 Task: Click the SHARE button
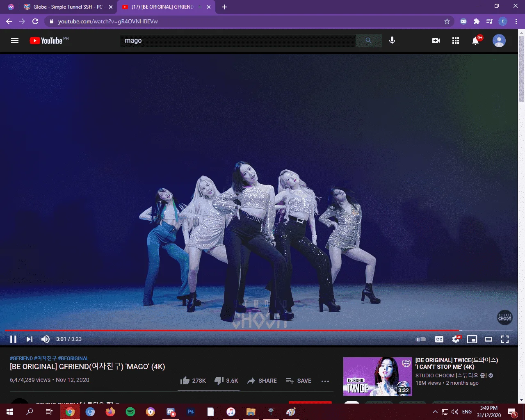click(x=262, y=381)
